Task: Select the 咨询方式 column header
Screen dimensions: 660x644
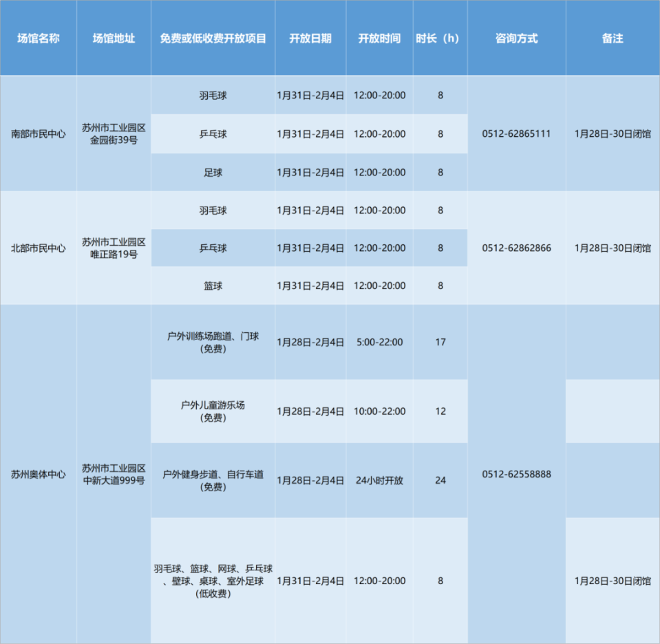Action: tap(516, 39)
